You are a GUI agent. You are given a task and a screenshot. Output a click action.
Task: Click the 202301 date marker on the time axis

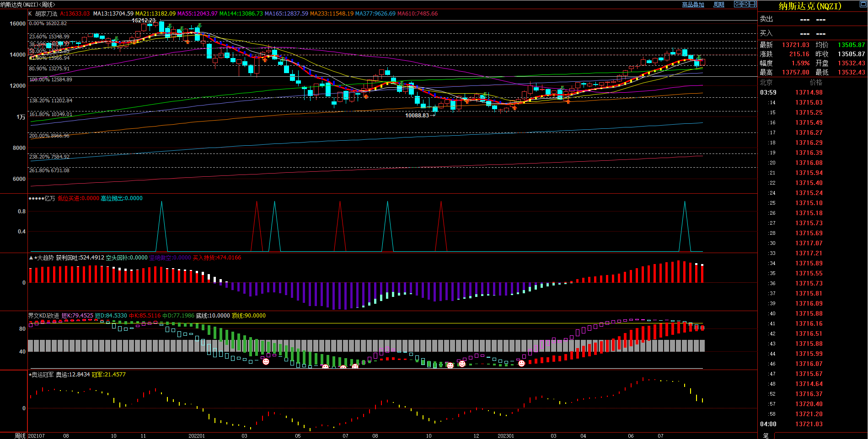[505, 436]
